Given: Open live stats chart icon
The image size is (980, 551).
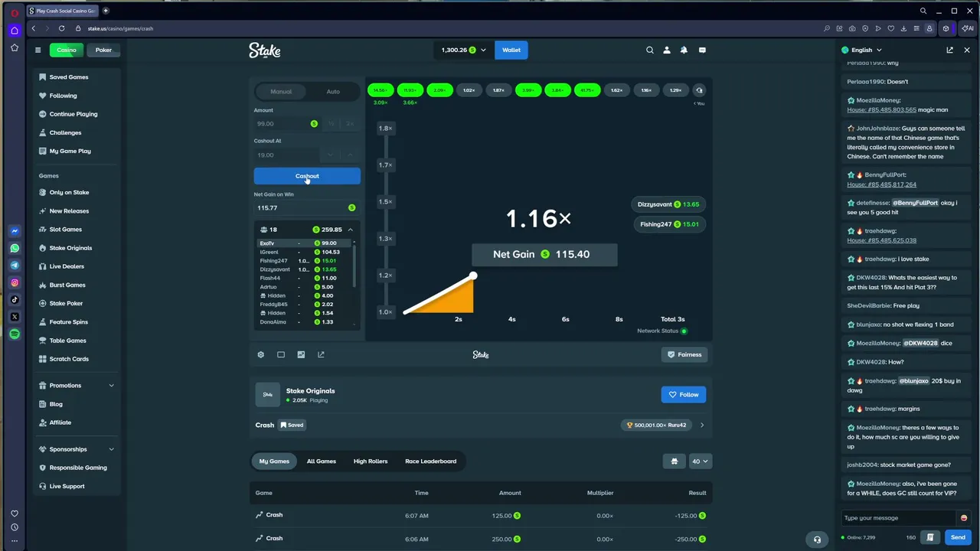Looking at the screenshot, I should pos(301,354).
